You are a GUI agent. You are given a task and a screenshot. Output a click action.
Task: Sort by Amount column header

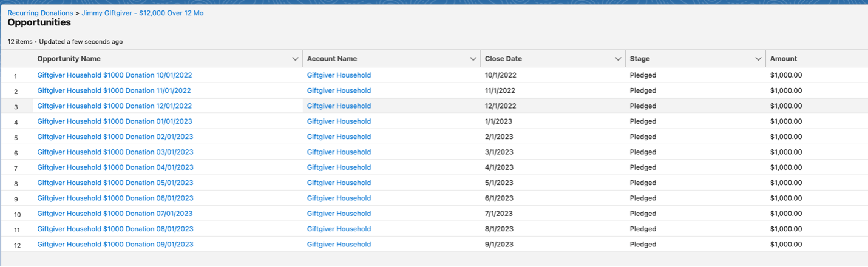[x=783, y=59]
